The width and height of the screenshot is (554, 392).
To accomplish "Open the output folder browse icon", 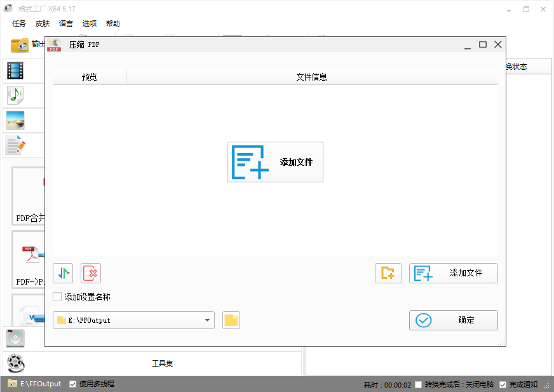I will tap(231, 320).
